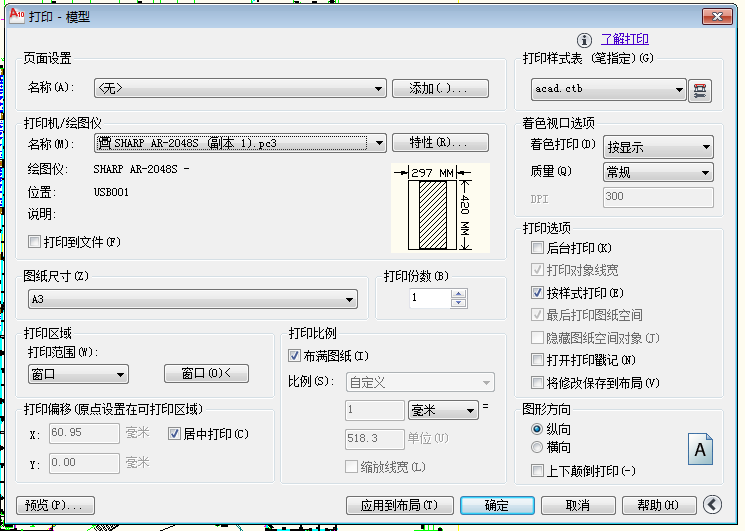Enable 后台打印 option

point(537,247)
